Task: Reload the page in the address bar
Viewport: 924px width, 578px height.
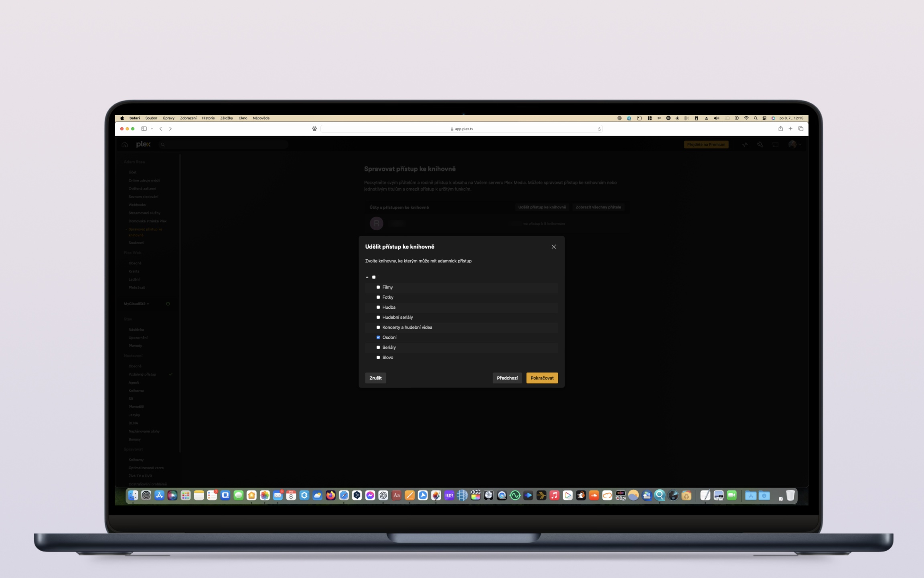Action: 599,129
